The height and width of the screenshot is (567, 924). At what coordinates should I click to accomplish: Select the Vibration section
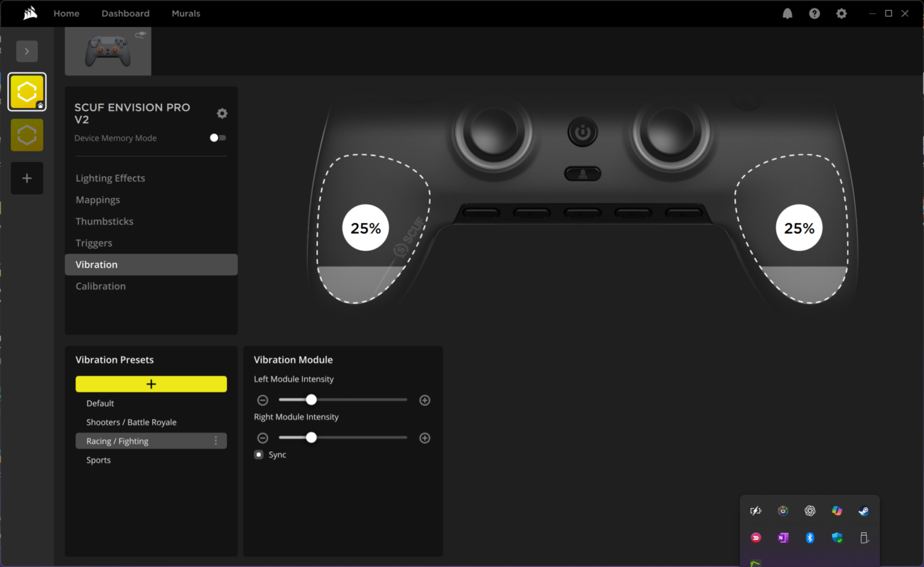click(x=151, y=264)
